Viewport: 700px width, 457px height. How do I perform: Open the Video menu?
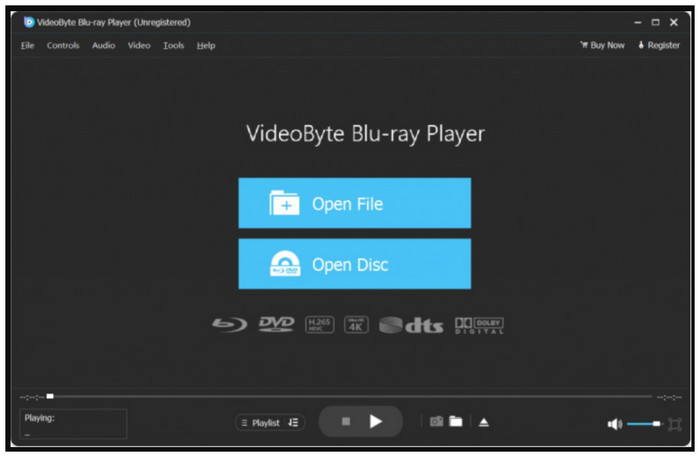coord(139,46)
